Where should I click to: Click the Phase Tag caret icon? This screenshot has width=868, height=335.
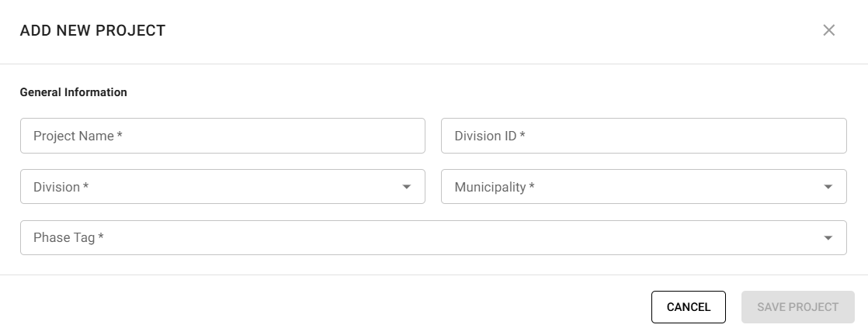pyautogui.click(x=828, y=238)
